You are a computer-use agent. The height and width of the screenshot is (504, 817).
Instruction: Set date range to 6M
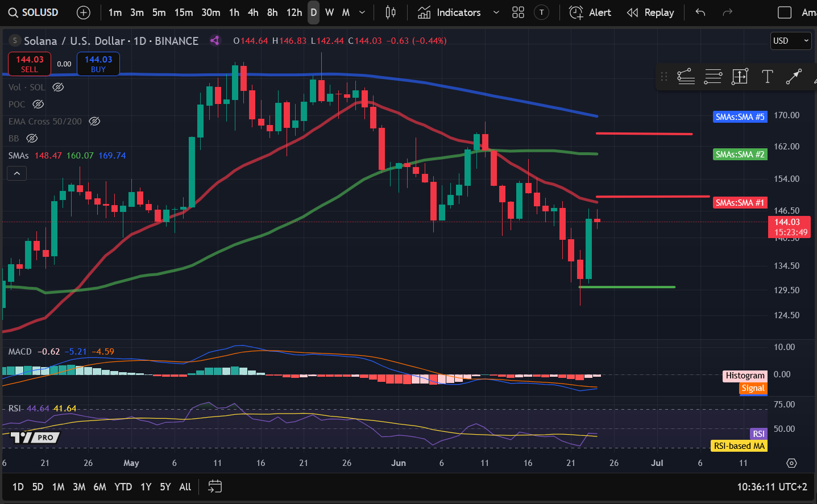tap(100, 487)
